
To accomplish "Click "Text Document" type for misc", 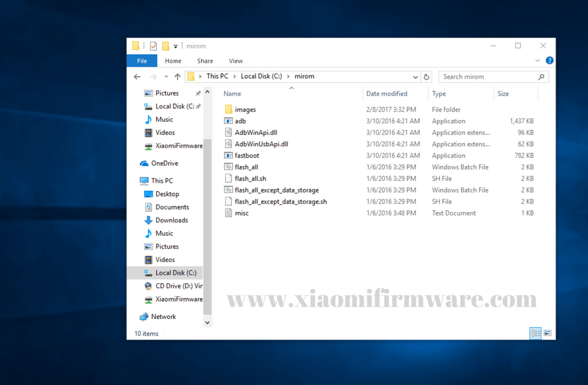I will (454, 213).
